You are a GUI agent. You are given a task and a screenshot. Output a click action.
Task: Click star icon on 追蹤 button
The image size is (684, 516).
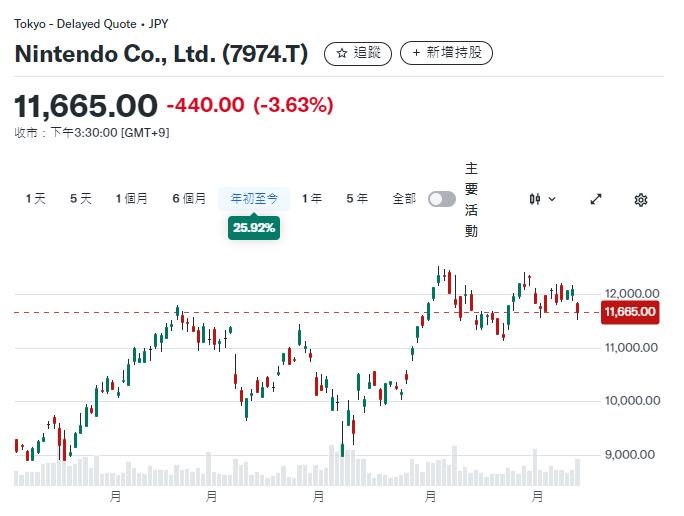pyautogui.click(x=342, y=53)
